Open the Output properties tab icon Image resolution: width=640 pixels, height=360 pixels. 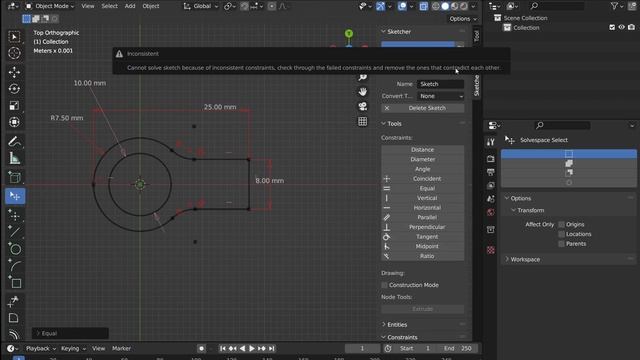pyautogui.click(x=491, y=172)
